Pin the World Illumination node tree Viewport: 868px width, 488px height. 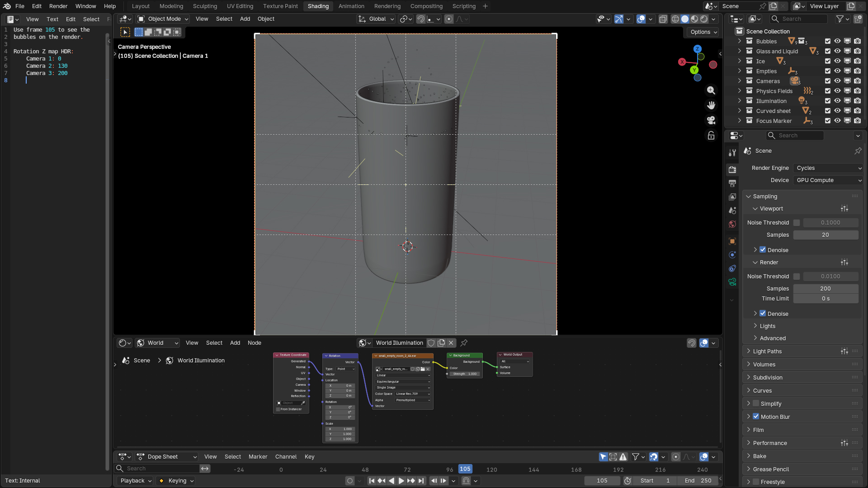464,343
